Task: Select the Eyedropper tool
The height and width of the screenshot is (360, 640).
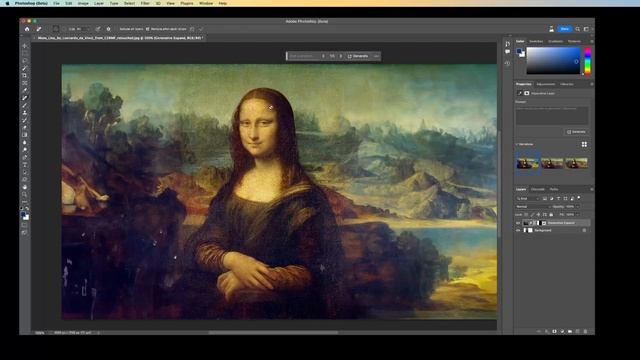Action: pyautogui.click(x=25, y=90)
